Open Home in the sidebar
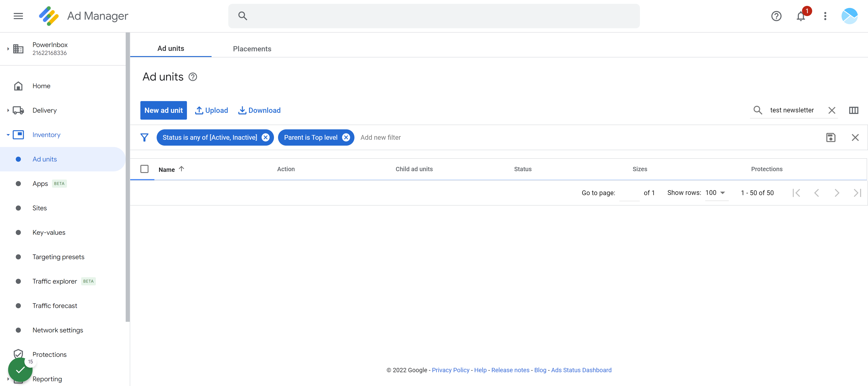The width and height of the screenshot is (868, 386). pyautogui.click(x=41, y=86)
